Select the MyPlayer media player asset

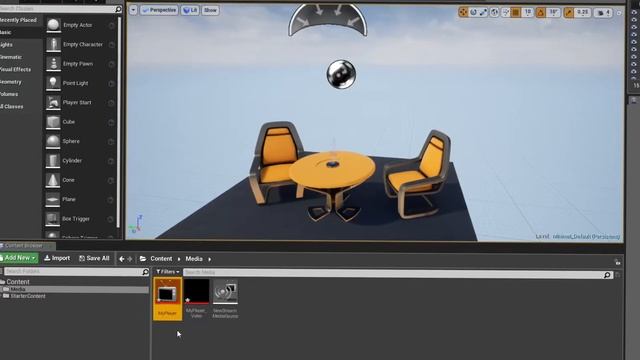[167, 299]
